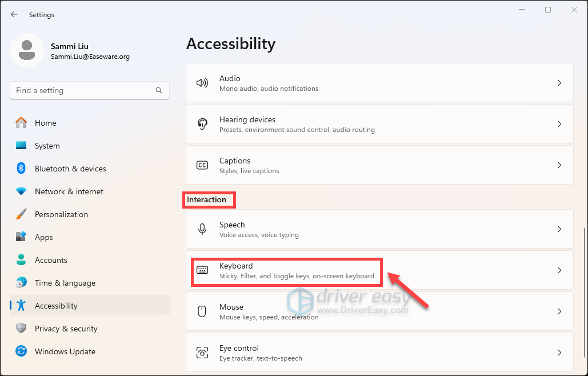
Task: Click the Eye control icon
Action: coord(202,352)
